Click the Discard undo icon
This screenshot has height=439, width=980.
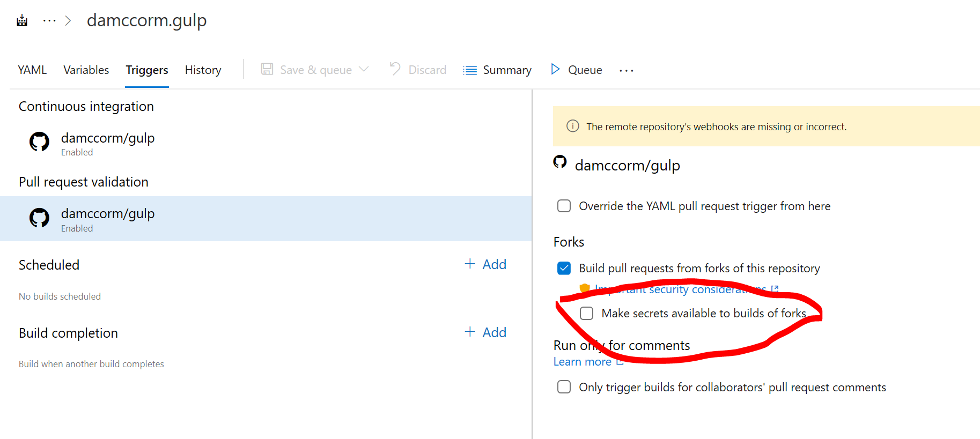(x=395, y=69)
